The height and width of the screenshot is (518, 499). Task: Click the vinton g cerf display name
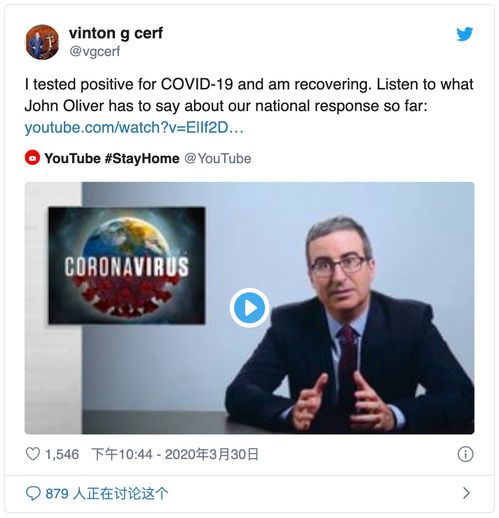(116, 33)
